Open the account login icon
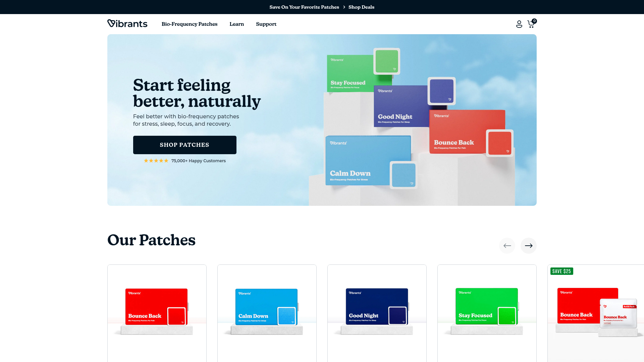The height and width of the screenshot is (362, 644). (519, 24)
